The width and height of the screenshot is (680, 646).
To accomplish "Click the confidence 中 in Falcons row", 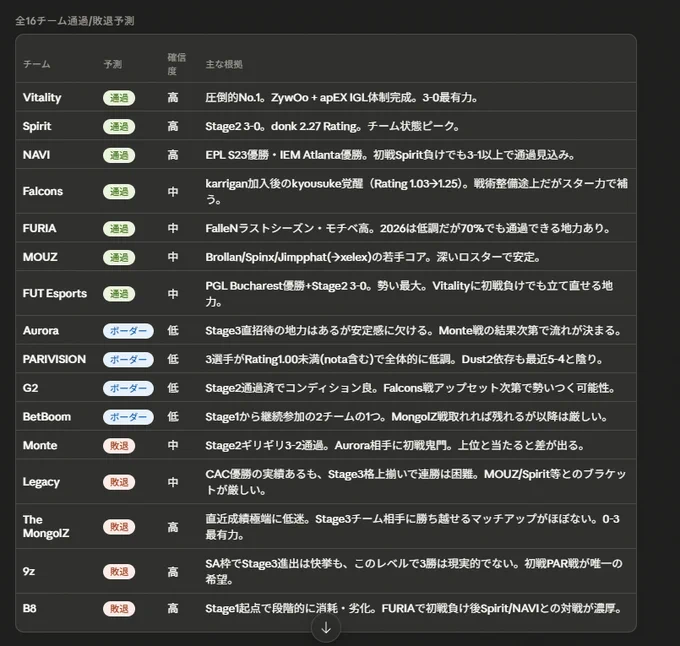I will click(x=173, y=192).
